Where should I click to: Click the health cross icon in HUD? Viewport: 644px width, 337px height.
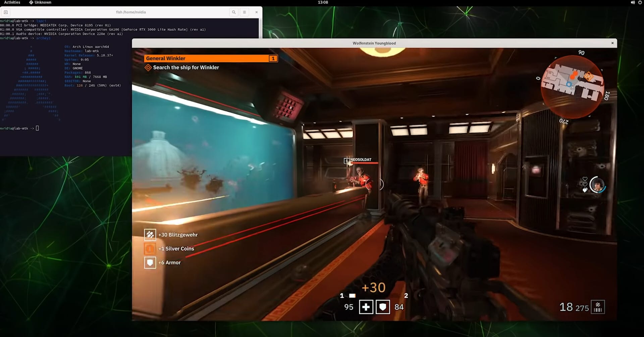[x=366, y=307]
